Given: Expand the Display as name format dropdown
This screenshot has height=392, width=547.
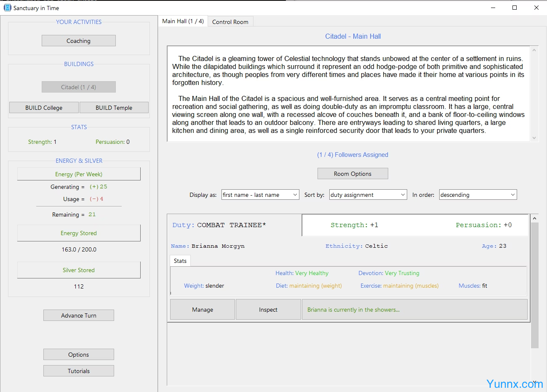Looking at the screenshot, I should pos(260,195).
